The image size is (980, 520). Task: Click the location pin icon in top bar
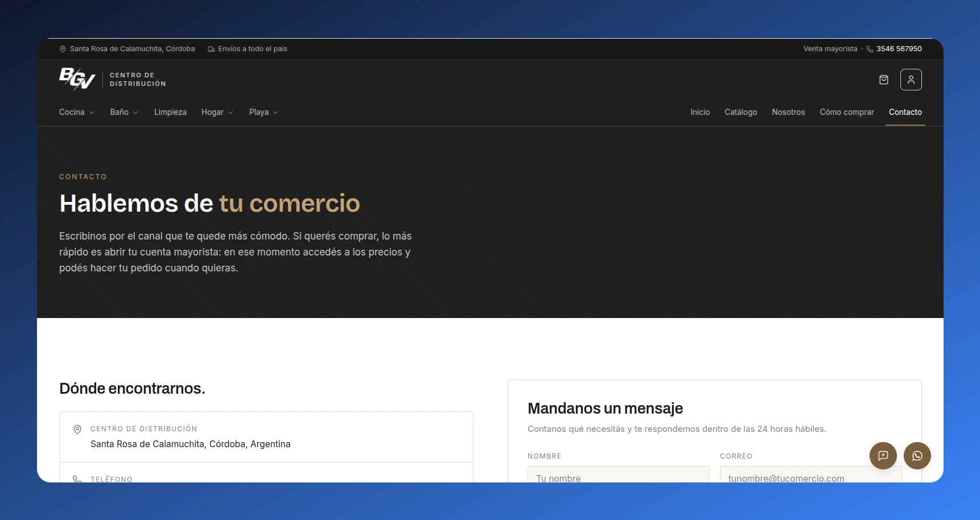63,49
